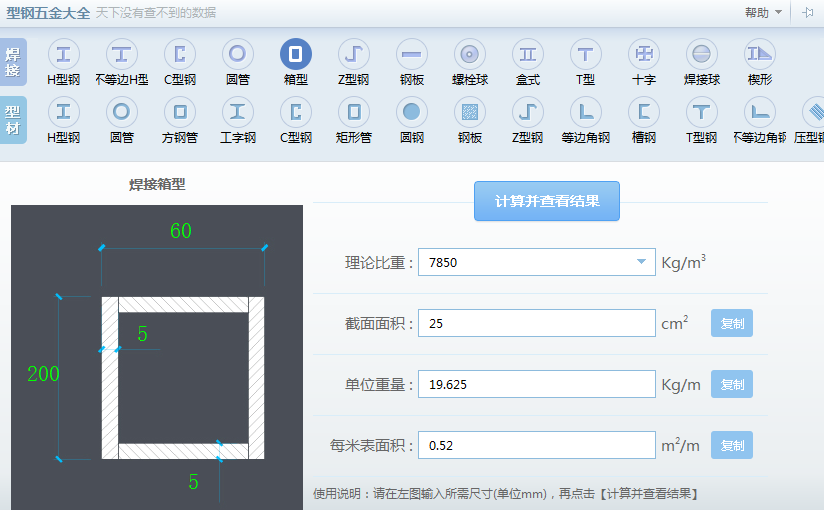Choose the T型 welded section icon
The width and height of the screenshot is (824, 510).
pos(585,54)
